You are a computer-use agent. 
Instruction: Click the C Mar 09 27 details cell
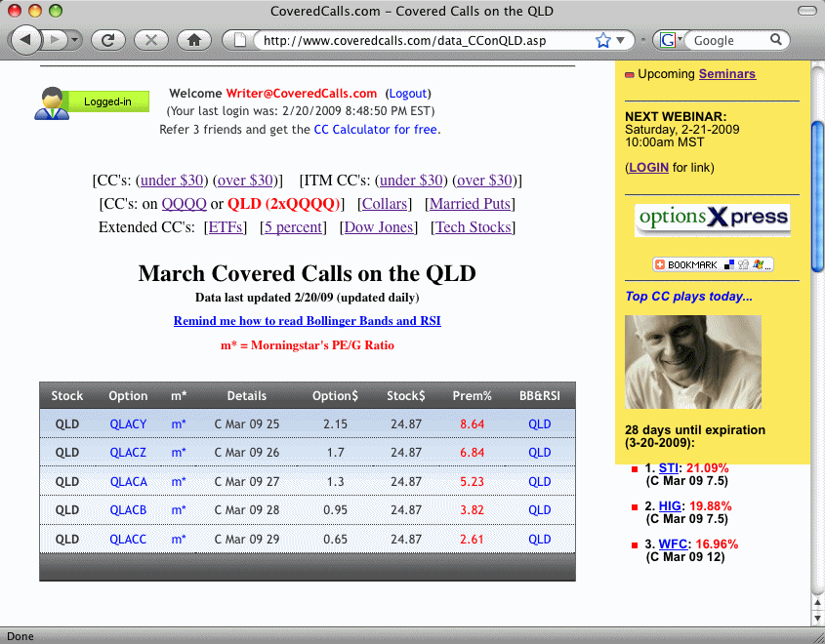(x=247, y=482)
